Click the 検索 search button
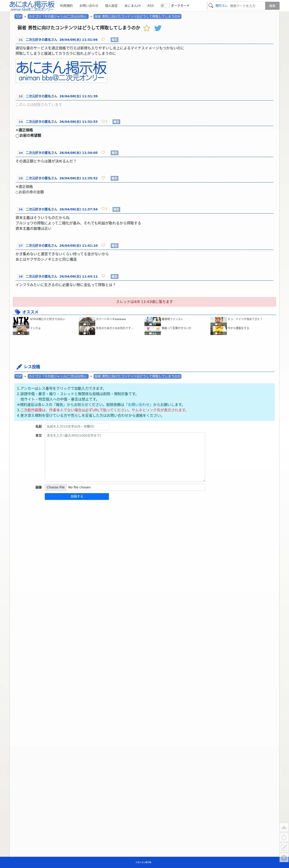The image size is (289, 868). (272, 6)
